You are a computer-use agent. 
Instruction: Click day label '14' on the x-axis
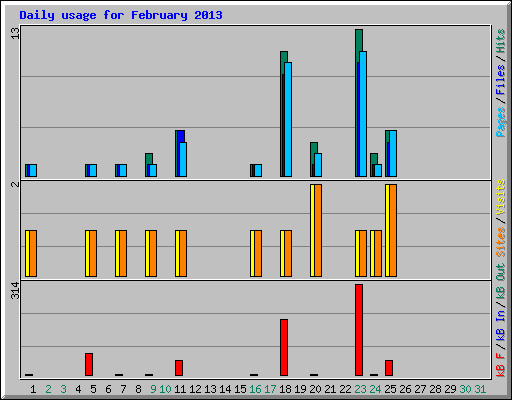click(225, 389)
